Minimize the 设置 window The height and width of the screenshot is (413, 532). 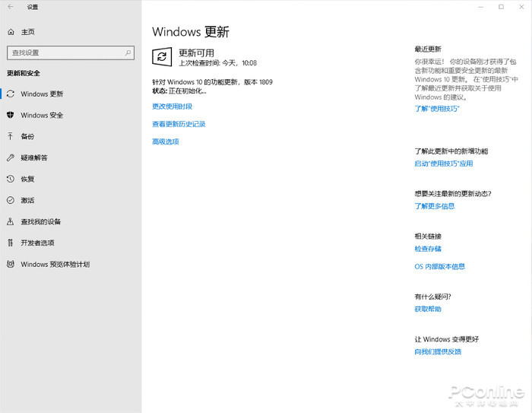(x=481, y=7)
